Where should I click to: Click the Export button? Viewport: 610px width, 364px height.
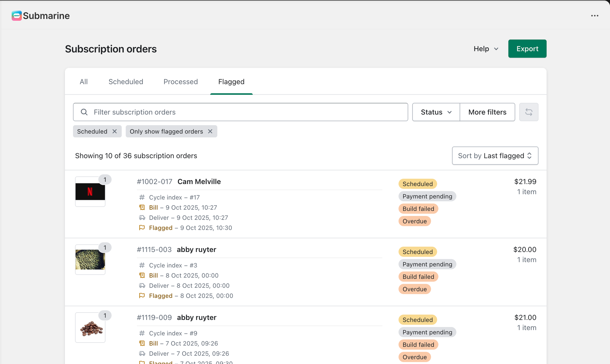tap(527, 49)
